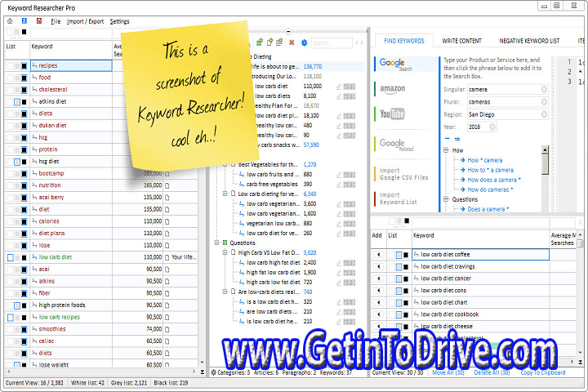Toggle black list box for recipes
The height and width of the screenshot is (392, 588).
[24, 66]
